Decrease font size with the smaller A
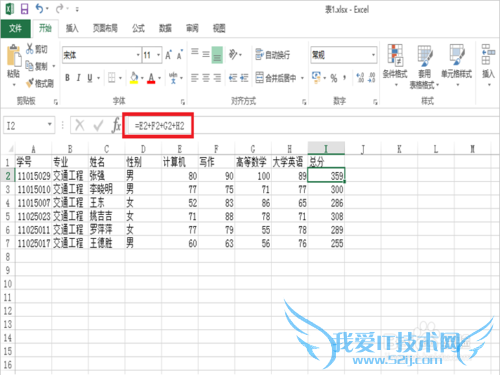The image size is (500, 375). pyautogui.click(x=180, y=55)
